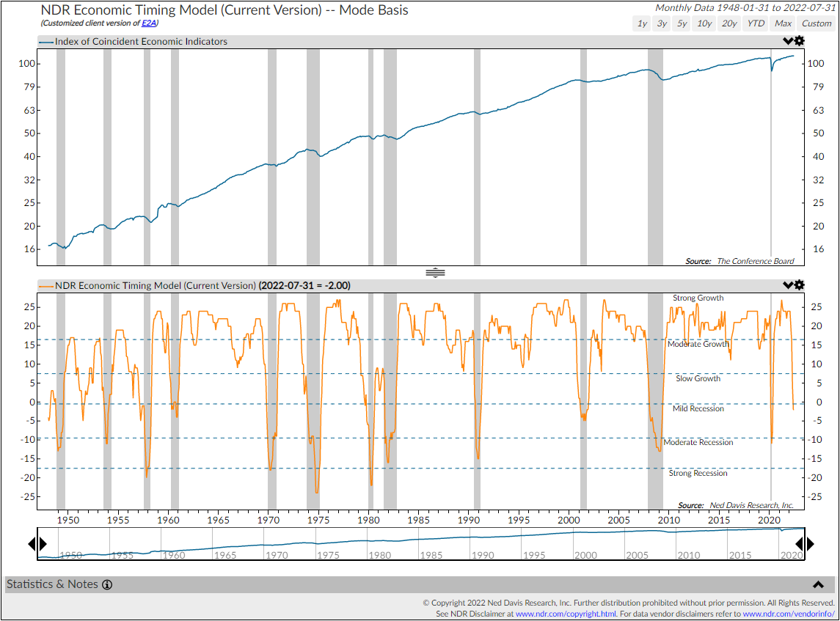Screen dimensions: 840x621
Task: Open the www.ndr.com/vendorinfo/ link
Action: click(789, 614)
